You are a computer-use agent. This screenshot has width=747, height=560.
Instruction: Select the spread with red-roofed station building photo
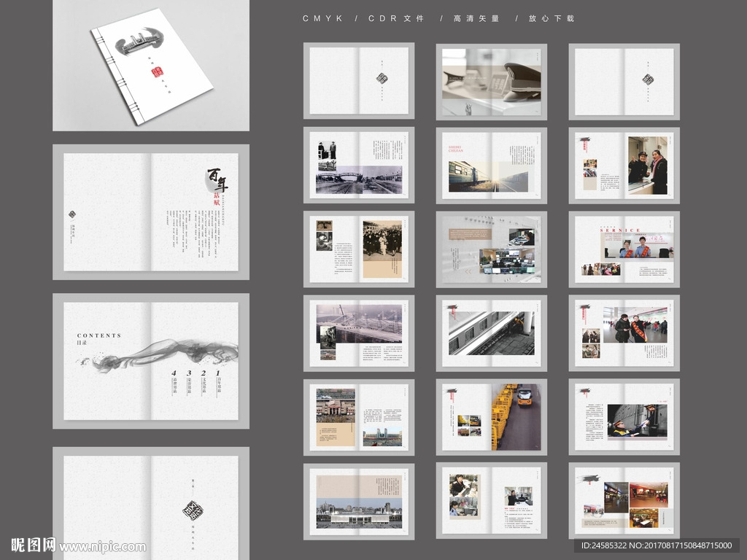(359, 417)
